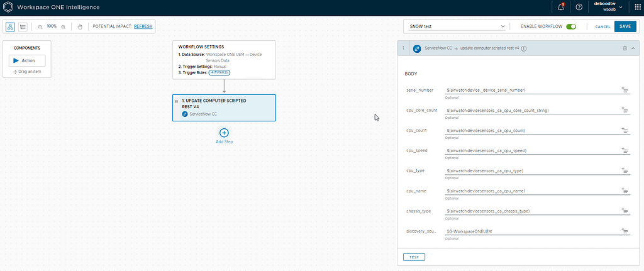Viewport: 644px width, 271px height.
Task: Click the Test button
Action: pyautogui.click(x=414, y=257)
